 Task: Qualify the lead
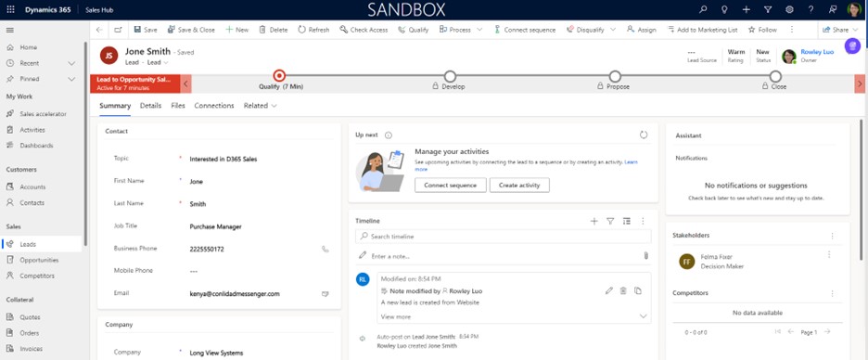pyautogui.click(x=413, y=30)
